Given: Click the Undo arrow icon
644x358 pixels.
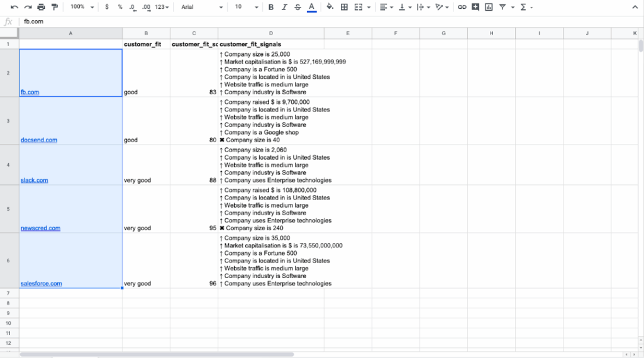Looking at the screenshot, I should point(14,7).
